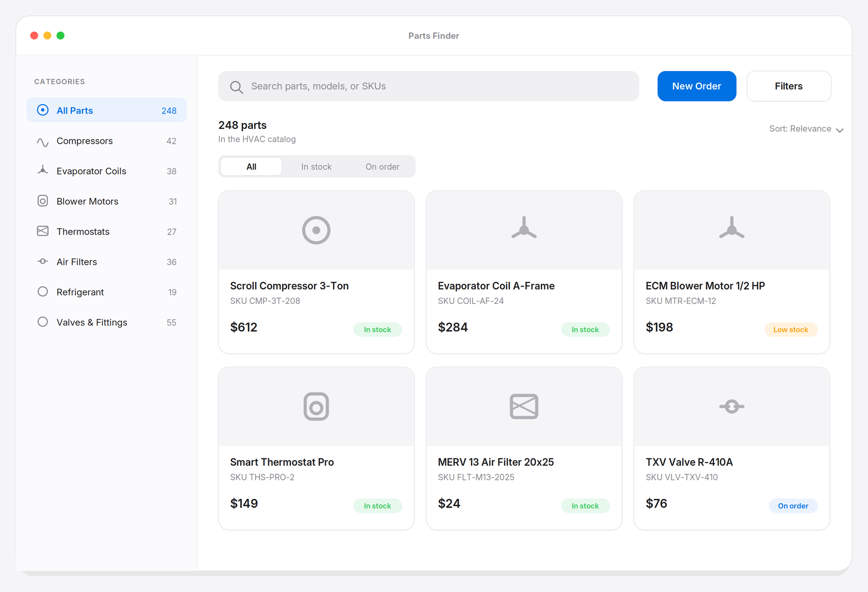
Task: Click the 248 parts heading
Action: (x=243, y=125)
